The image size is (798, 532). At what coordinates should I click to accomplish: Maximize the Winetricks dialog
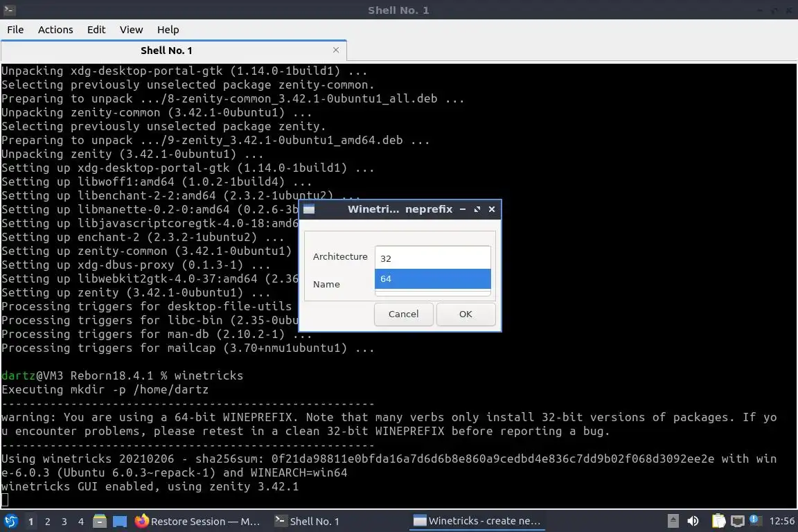tap(477, 209)
